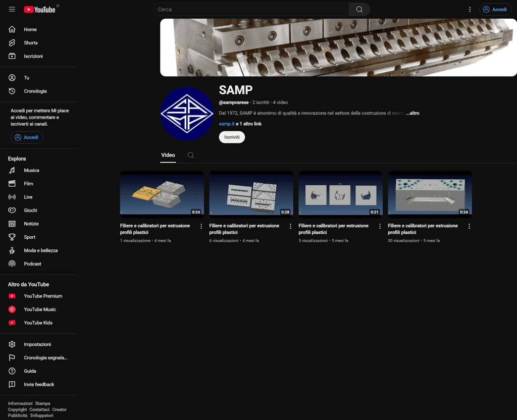This screenshot has width=517, height=420.
Task: Click the YouTube logo
Action: (x=39, y=10)
